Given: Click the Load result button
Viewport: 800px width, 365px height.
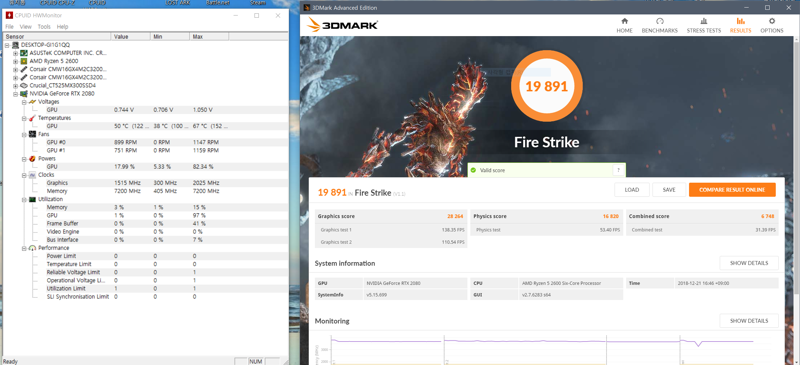Looking at the screenshot, I should tap(632, 190).
